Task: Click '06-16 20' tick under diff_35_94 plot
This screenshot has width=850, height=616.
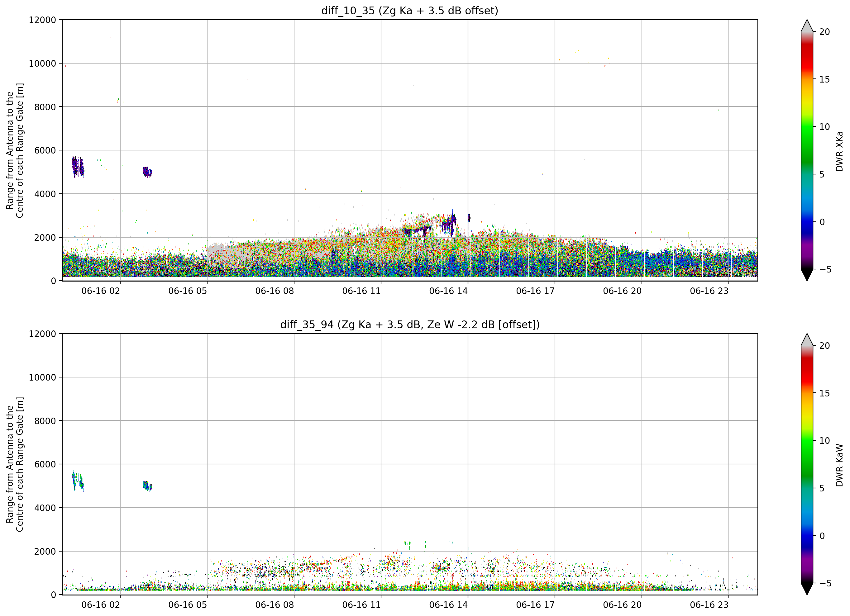Action: 623,605
